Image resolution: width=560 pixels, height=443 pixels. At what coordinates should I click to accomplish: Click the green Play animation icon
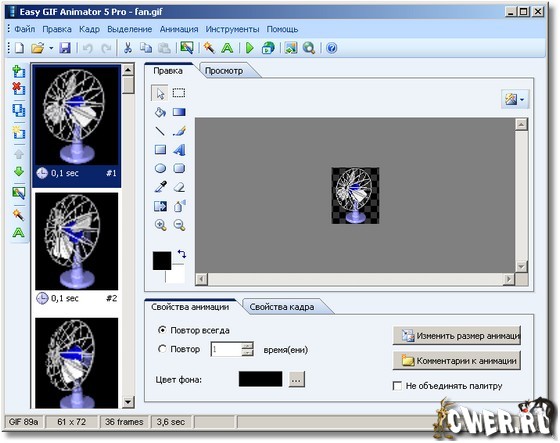[250, 48]
